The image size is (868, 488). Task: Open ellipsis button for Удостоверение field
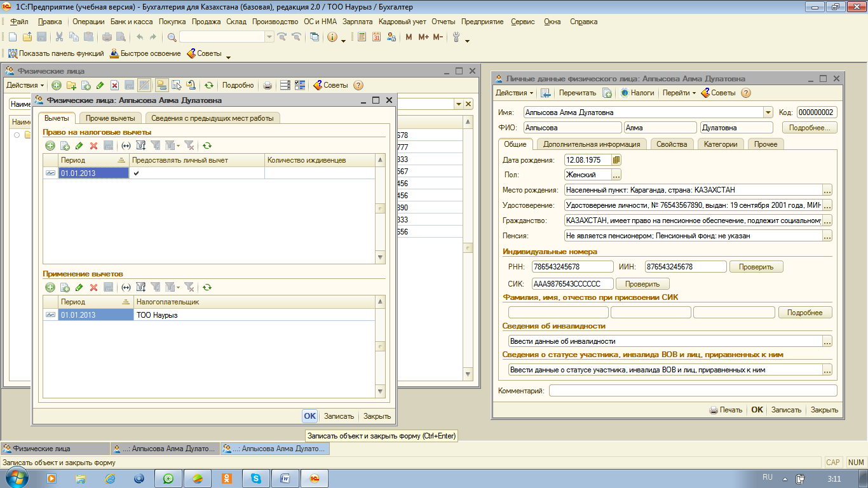(x=827, y=205)
